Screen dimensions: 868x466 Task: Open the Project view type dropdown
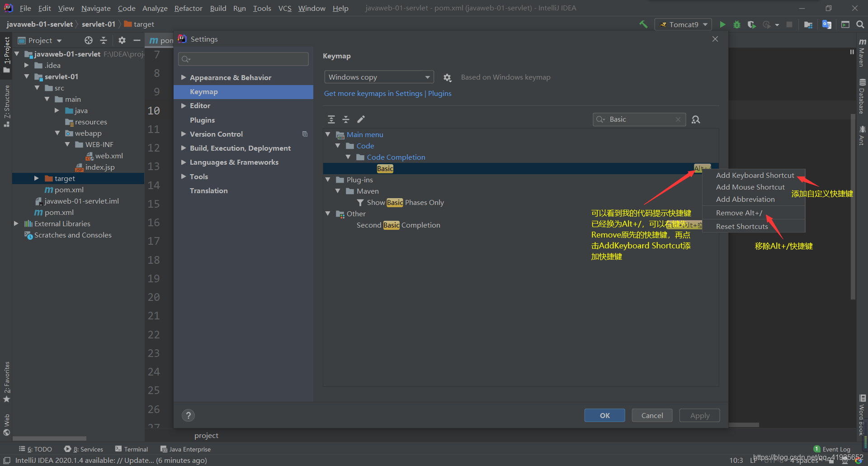pos(40,40)
